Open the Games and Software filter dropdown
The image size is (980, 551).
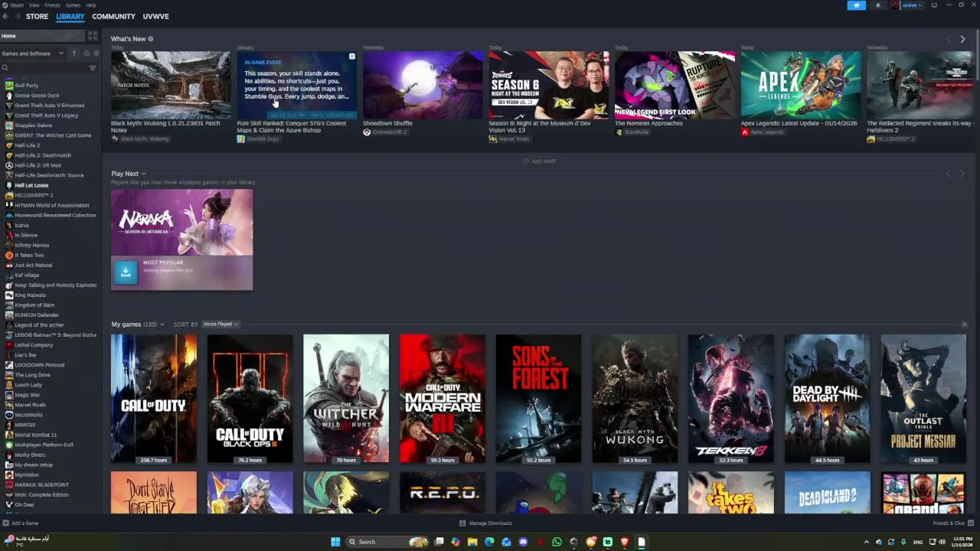tap(33, 54)
